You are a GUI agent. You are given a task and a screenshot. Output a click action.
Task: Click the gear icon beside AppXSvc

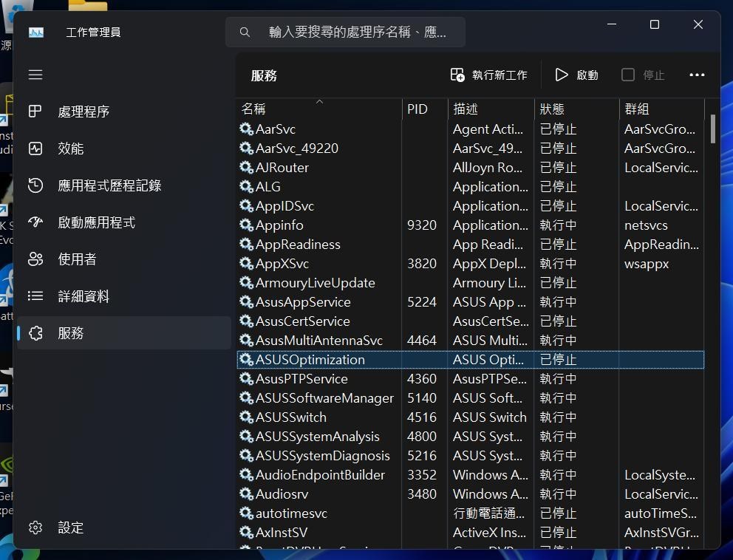(246, 264)
